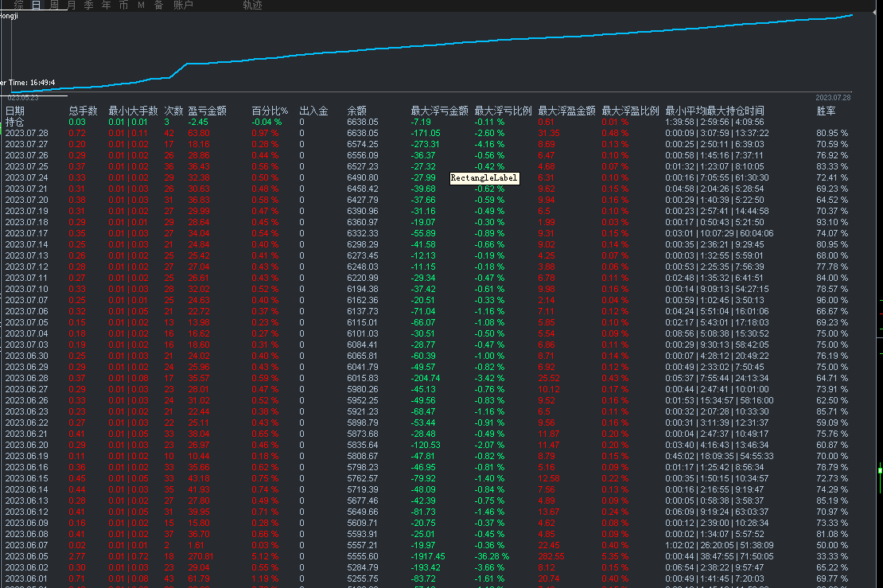Click the 最小大手数 column header
883x588 pixels.
point(133,111)
